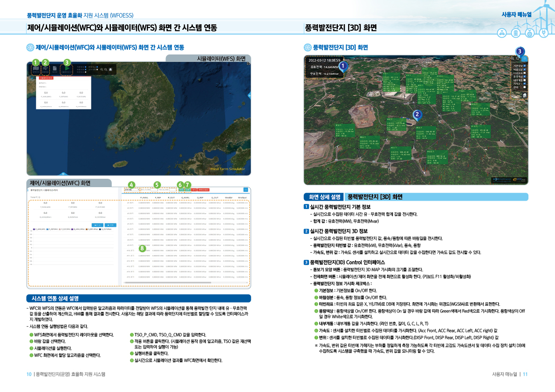Click the heading 실시간 풍력발전단지 3D 정보
Image resolution: width=555 pixels, height=392 pixels.
pos(339,231)
